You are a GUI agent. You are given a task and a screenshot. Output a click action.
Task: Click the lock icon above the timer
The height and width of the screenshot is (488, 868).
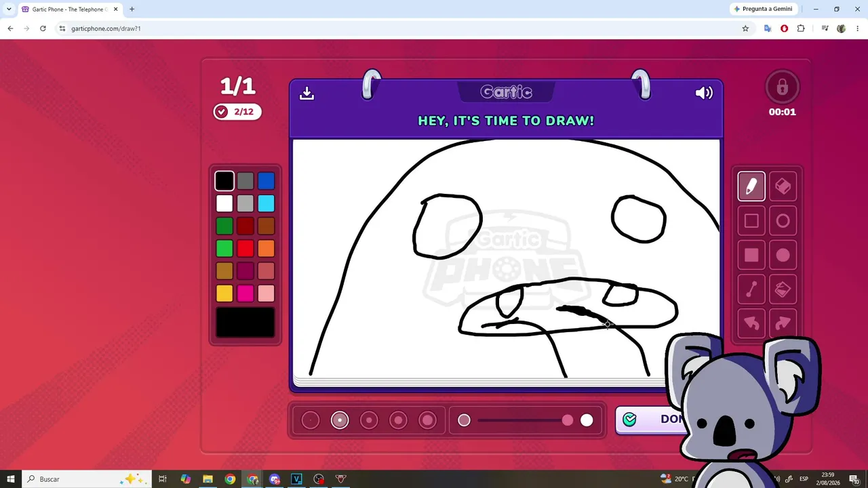pos(782,87)
